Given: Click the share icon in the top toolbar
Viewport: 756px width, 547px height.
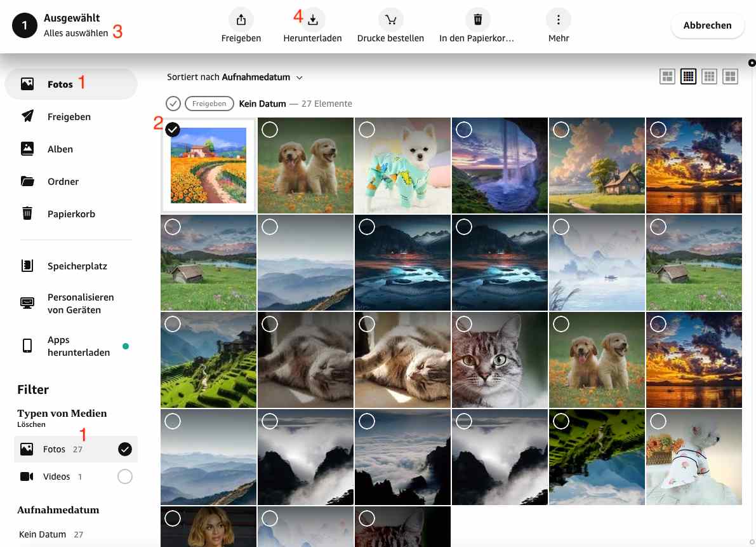Looking at the screenshot, I should coord(241,20).
